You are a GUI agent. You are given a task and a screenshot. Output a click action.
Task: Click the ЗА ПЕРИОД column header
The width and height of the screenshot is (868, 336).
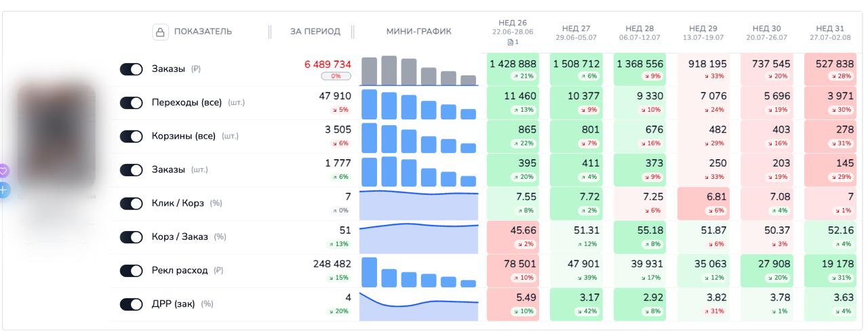pyautogui.click(x=315, y=32)
